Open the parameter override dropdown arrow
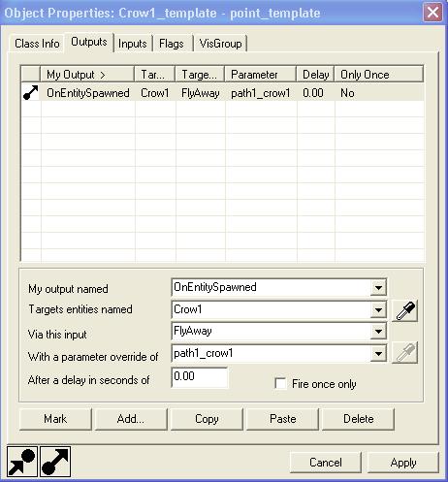The width and height of the screenshot is (448, 482). click(x=378, y=354)
